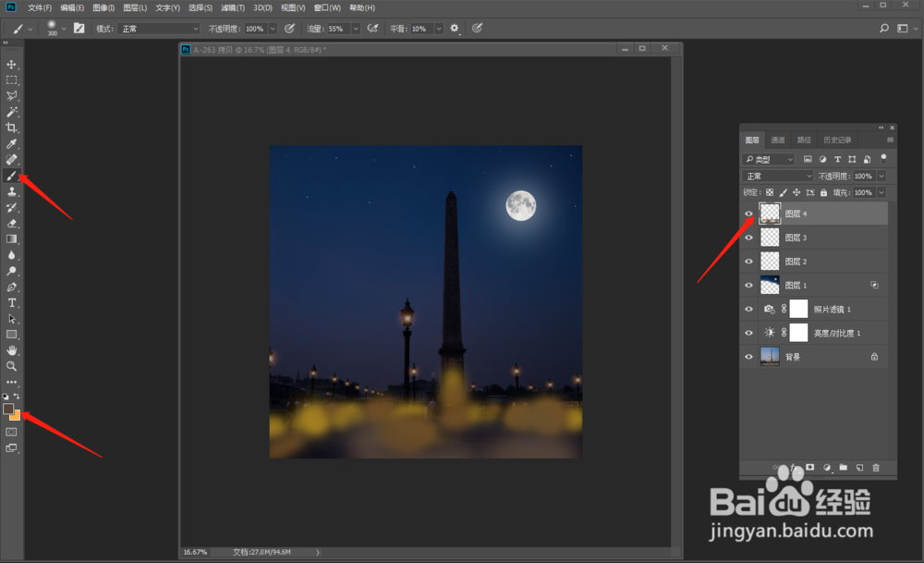Hide layer 图层 4
Screen dimensions: 924x563
(x=749, y=214)
